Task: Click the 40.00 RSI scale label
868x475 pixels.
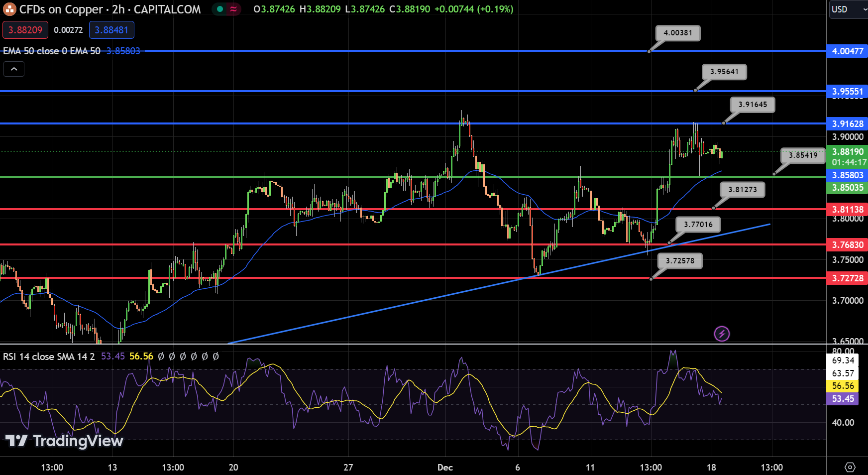Action: [x=843, y=423]
